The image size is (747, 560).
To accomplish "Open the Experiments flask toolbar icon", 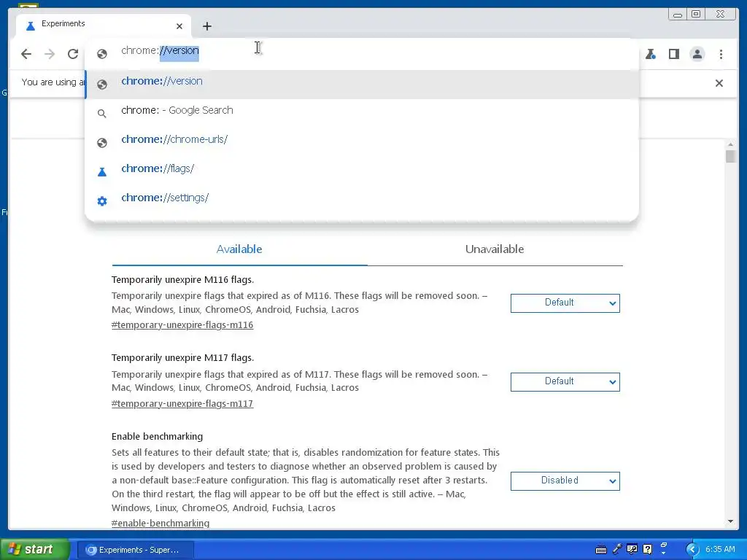I will (650, 54).
